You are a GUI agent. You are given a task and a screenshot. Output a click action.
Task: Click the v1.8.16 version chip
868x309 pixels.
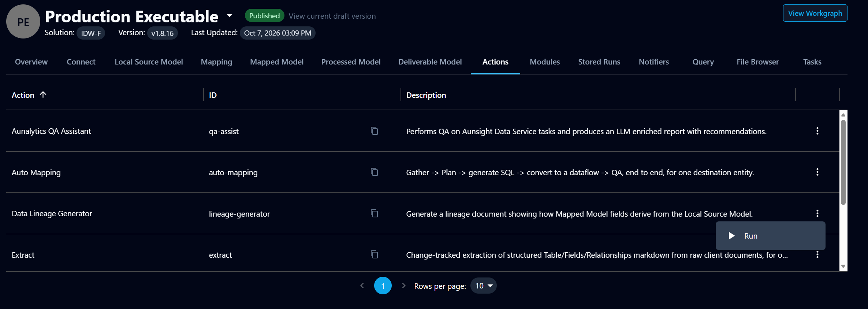coord(163,33)
